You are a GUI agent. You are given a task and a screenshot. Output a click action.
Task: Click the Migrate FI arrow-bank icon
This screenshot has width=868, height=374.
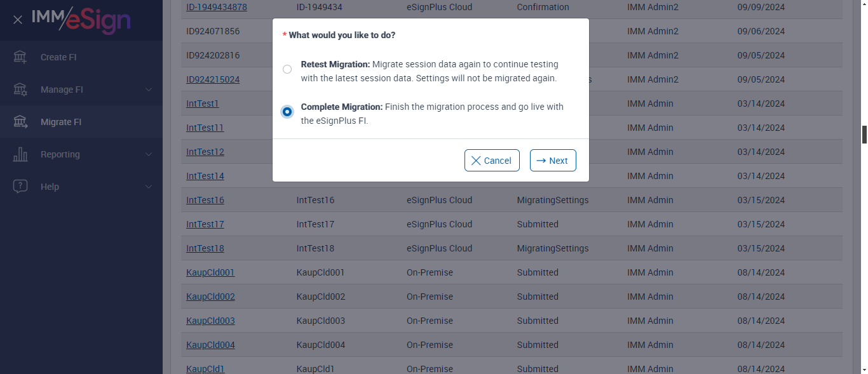tap(20, 122)
